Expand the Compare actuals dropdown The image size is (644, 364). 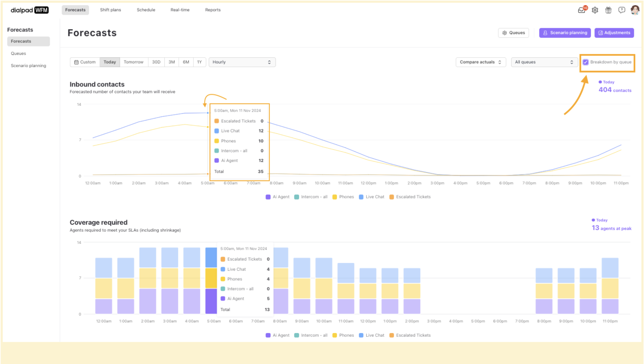481,62
